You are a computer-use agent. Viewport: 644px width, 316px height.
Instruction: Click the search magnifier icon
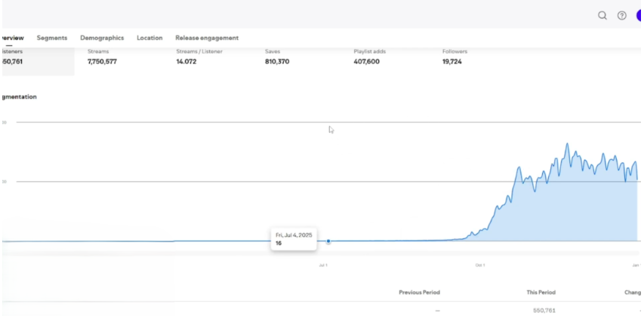tap(602, 15)
